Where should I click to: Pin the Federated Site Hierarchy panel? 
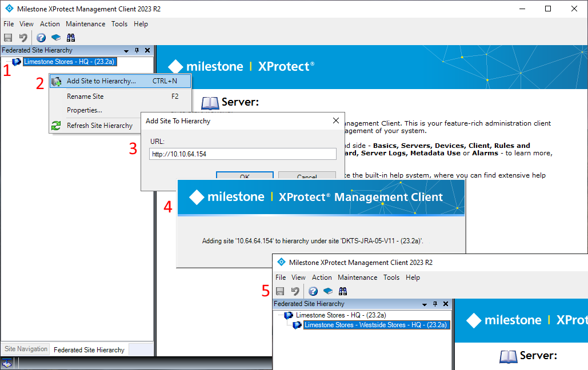tap(137, 50)
